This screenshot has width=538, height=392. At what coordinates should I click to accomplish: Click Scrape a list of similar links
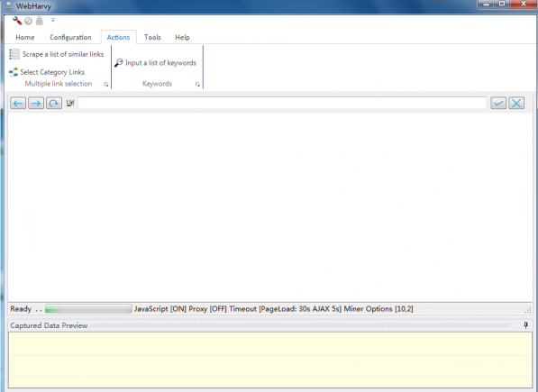56,54
